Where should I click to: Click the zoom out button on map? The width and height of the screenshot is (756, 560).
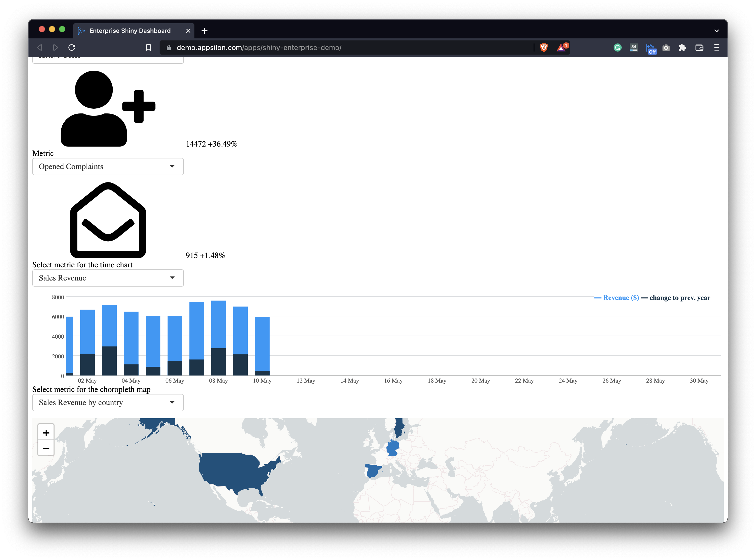[x=46, y=448]
